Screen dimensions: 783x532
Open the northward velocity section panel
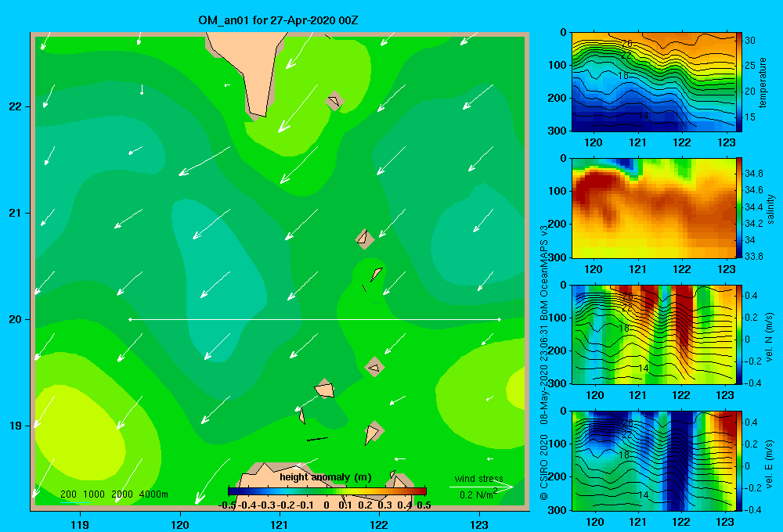(x=653, y=334)
